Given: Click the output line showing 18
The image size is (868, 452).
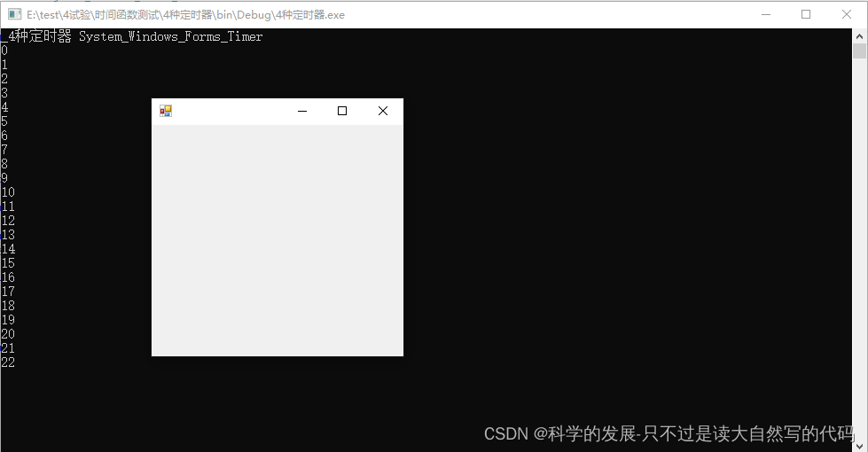Looking at the screenshot, I should [8, 306].
